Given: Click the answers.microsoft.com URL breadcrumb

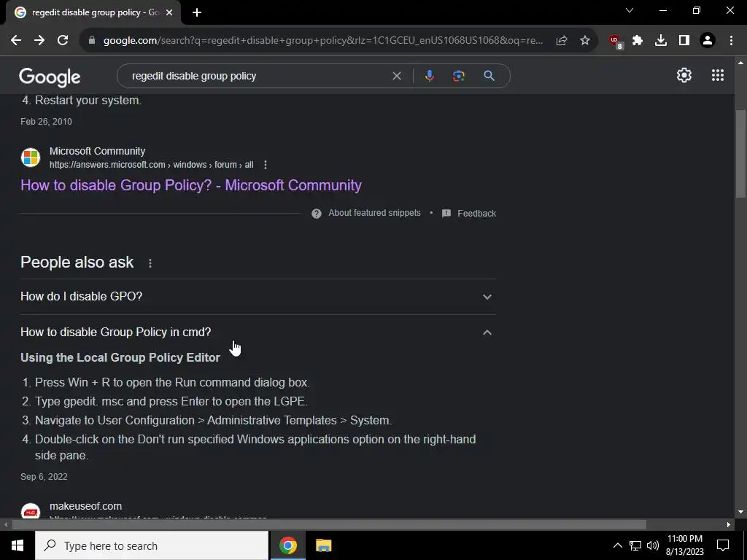Looking at the screenshot, I should tap(152, 165).
